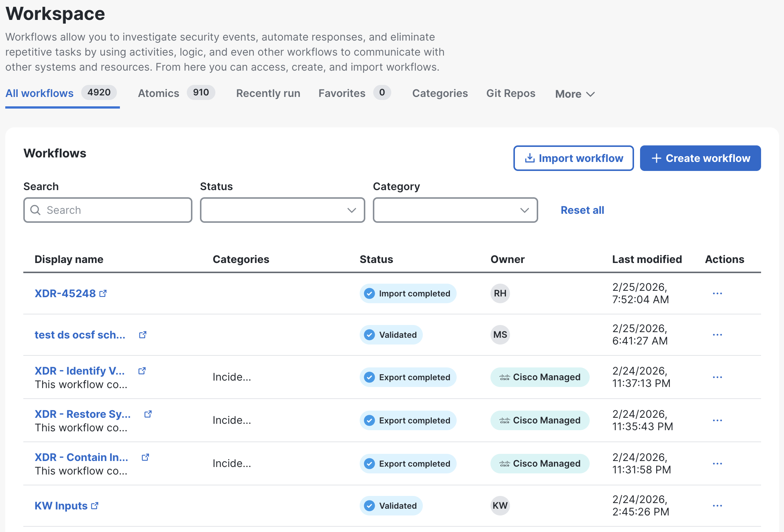Click RH owner avatar

[500, 293]
